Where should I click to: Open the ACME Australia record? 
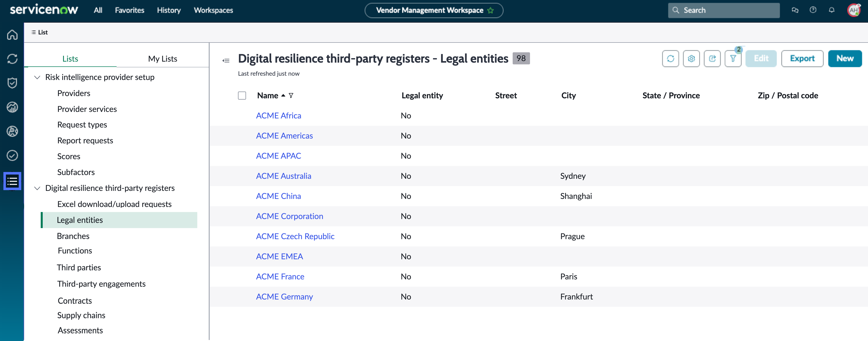click(x=283, y=176)
